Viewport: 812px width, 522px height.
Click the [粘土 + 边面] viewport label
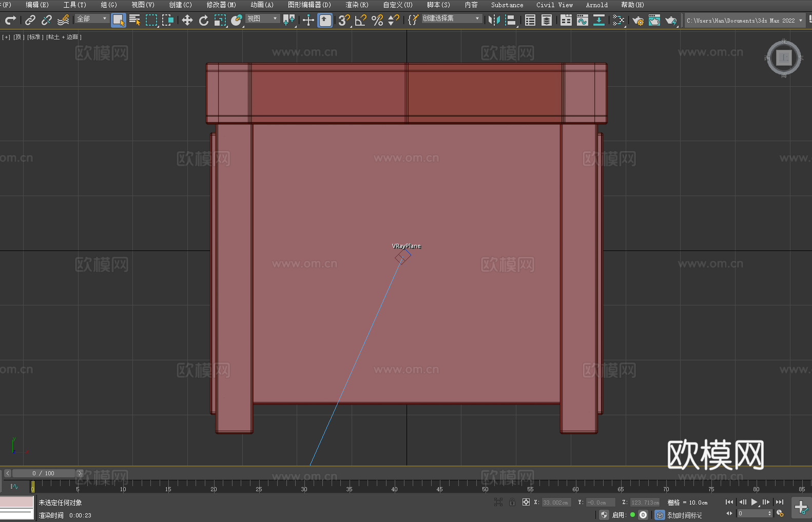[x=64, y=37]
